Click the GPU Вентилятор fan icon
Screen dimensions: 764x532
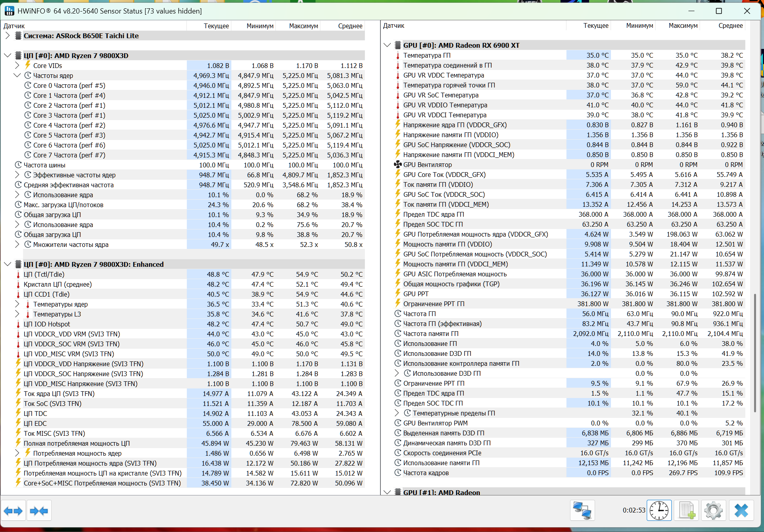click(398, 165)
